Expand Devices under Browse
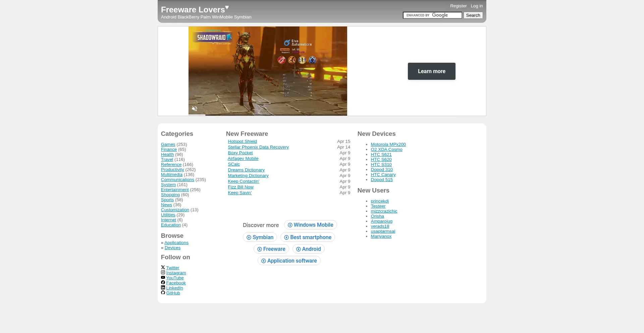Image resolution: width=644 pixels, height=333 pixels. [173, 247]
